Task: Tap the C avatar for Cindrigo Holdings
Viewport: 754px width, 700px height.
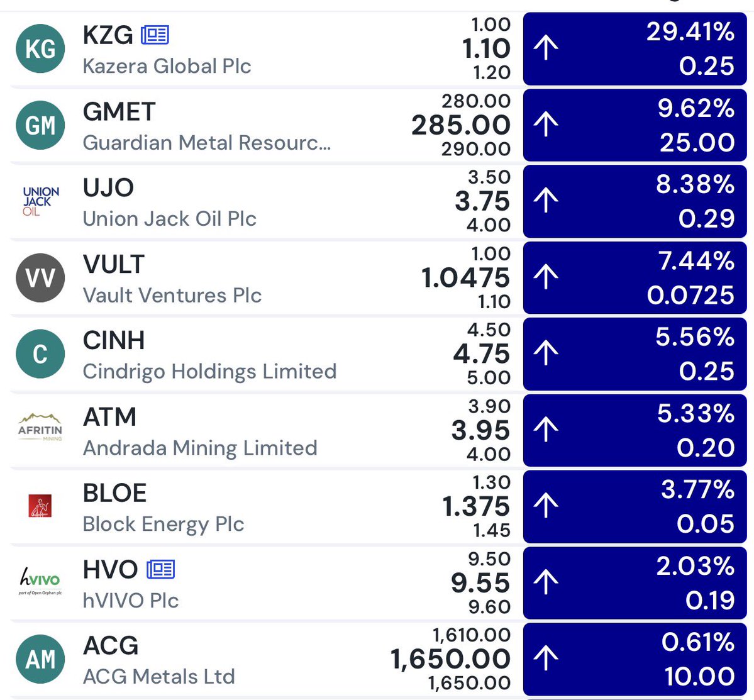Action: [40, 354]
